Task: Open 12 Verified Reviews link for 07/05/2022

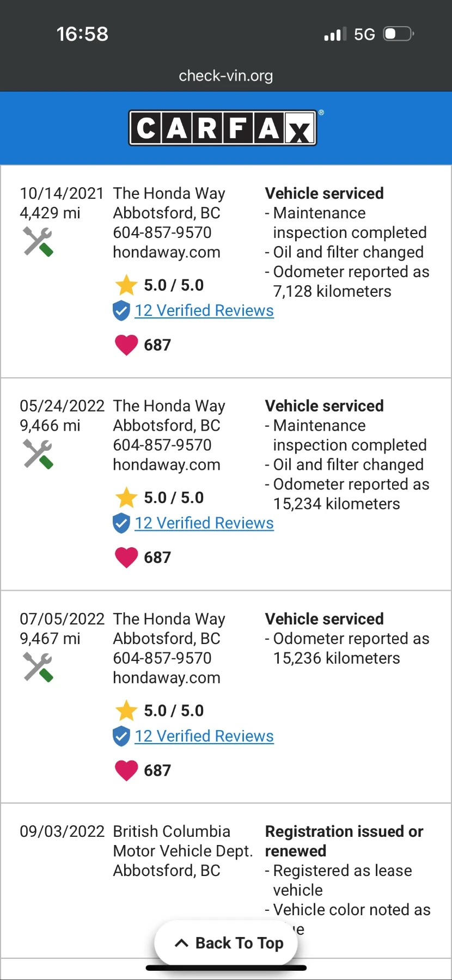Action: (204, 736)
